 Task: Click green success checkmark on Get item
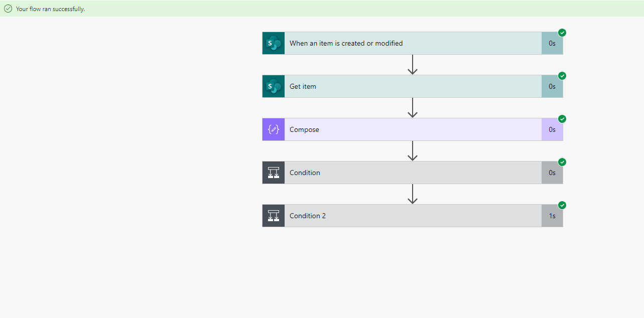pos(562,76)
